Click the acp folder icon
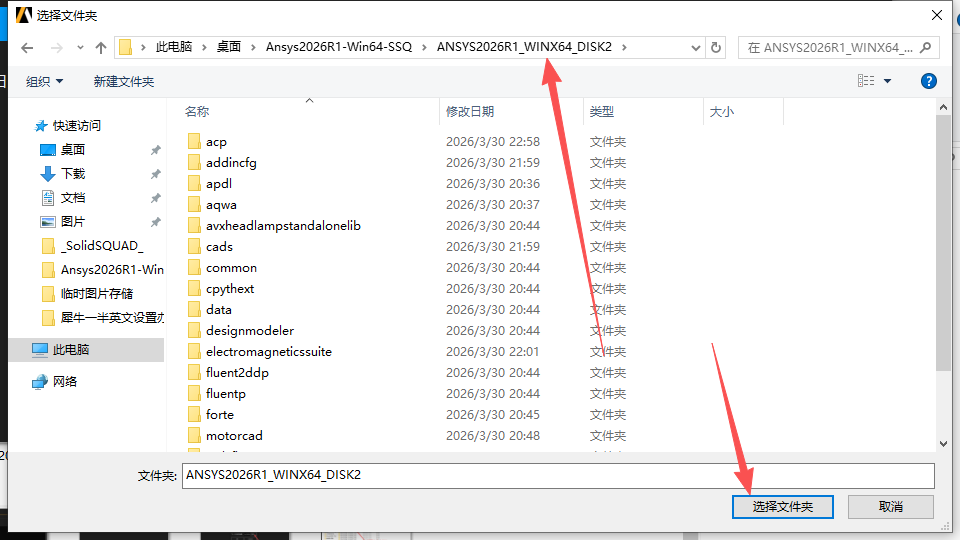Image resolution: width=960 pixels, height=540 pixels. (194, 141)
